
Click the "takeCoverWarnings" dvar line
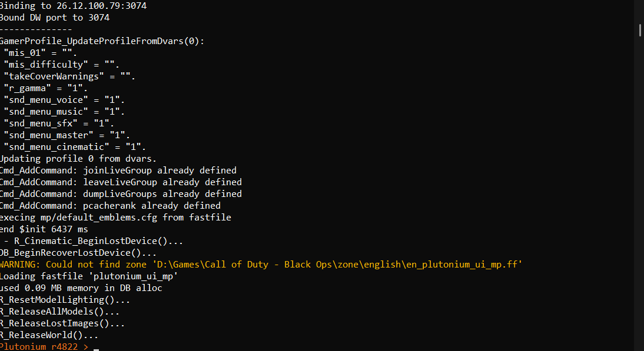pyautogui.click(x=69, y=76)
